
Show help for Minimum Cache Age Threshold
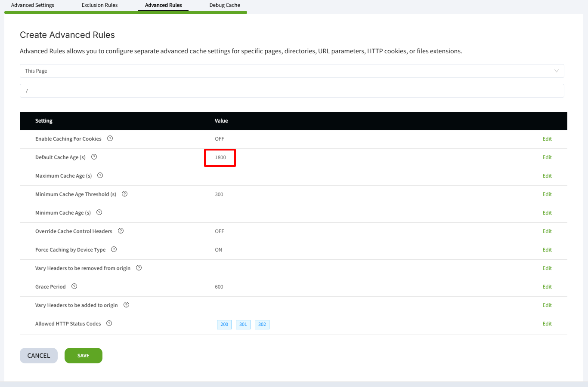[x=124, y=194]
